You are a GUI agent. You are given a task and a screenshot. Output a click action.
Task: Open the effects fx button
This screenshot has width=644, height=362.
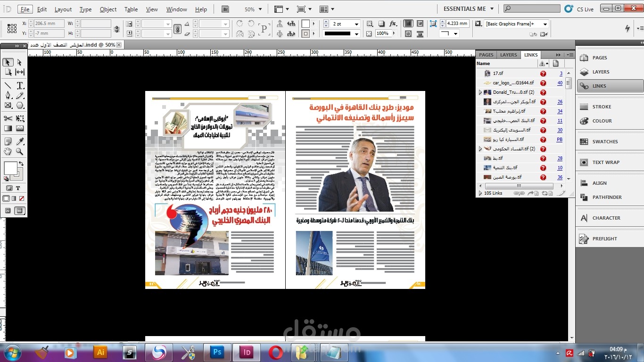(393, 24)
